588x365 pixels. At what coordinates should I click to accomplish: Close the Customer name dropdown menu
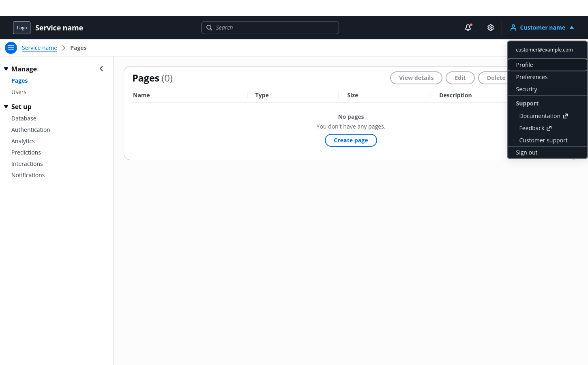click(x=542, y=28)
